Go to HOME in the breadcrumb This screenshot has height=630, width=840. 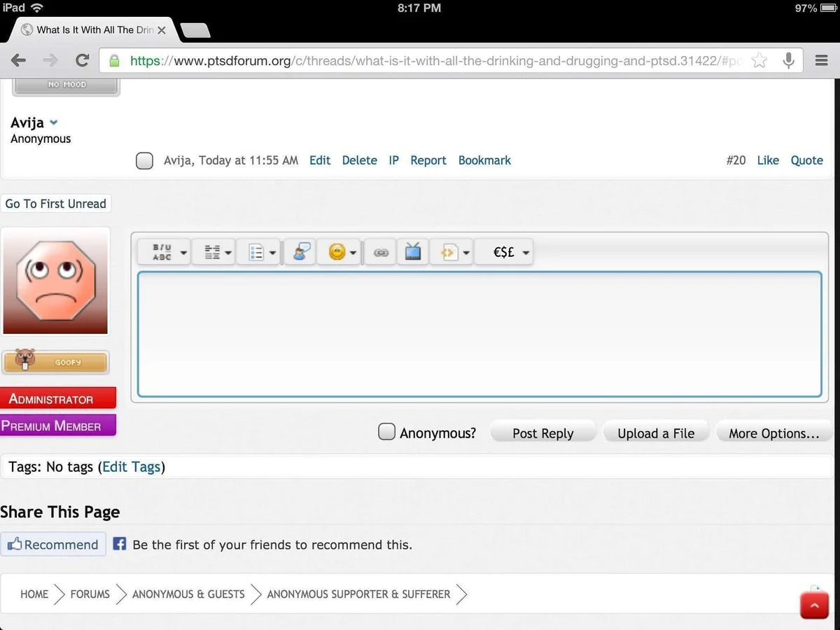point(34,594)
